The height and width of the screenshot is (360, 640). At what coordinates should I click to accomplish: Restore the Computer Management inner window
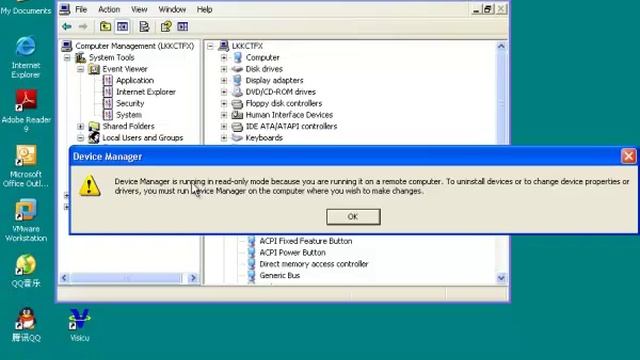click(488, 9)
